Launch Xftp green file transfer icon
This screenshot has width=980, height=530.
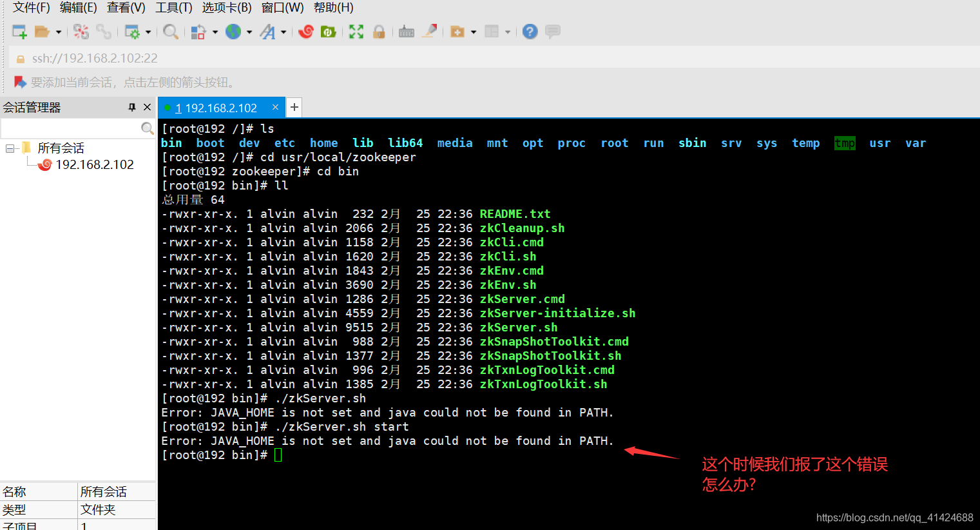329,32
